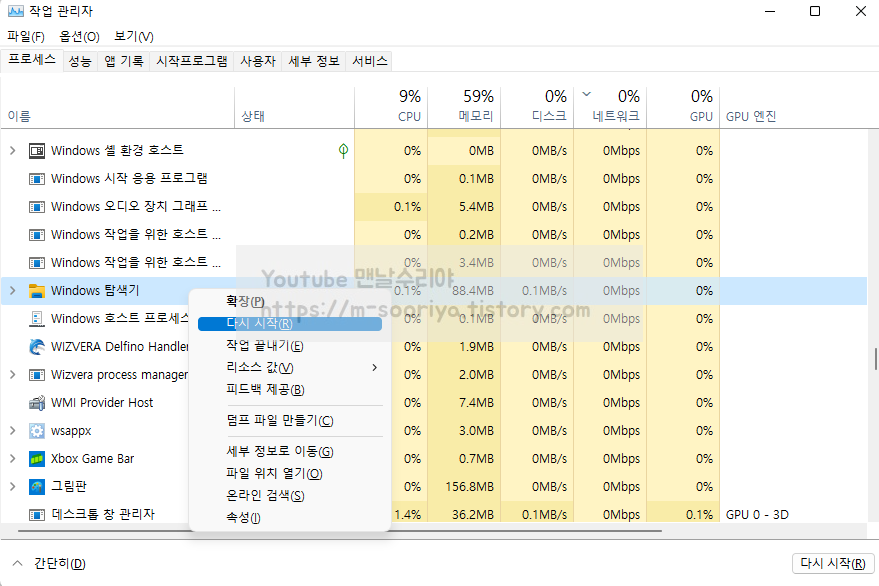Click the Windows 호스트 프로세스 icon
Image resolution: width=879 pixels, height=586 pixels.
[x=37, y=319]
